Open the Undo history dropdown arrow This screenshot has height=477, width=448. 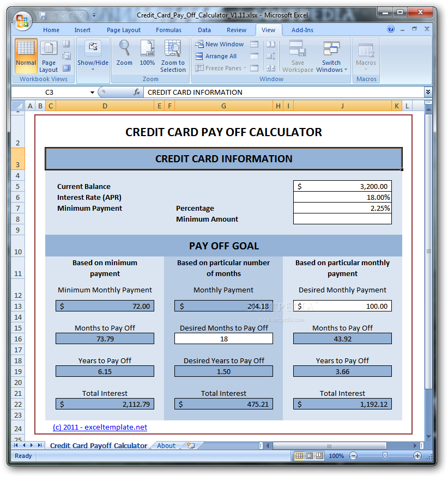coord(63,15)
